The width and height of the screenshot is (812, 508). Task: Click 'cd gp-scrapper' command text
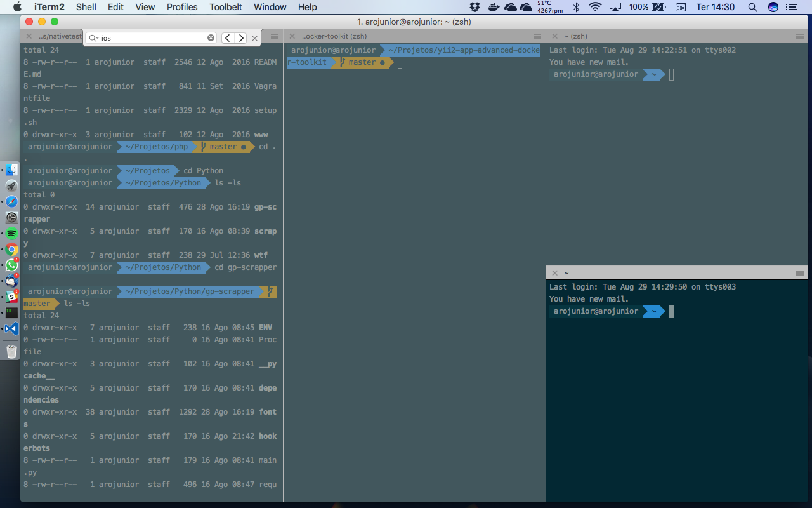click(x=246, y=267)
